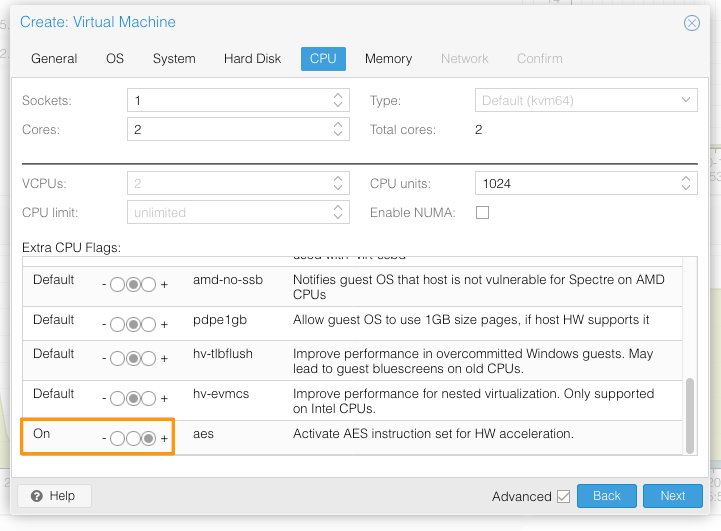Click the Cores input field
This screenshot has height=531, width=721.
click(x=228, y=129)
